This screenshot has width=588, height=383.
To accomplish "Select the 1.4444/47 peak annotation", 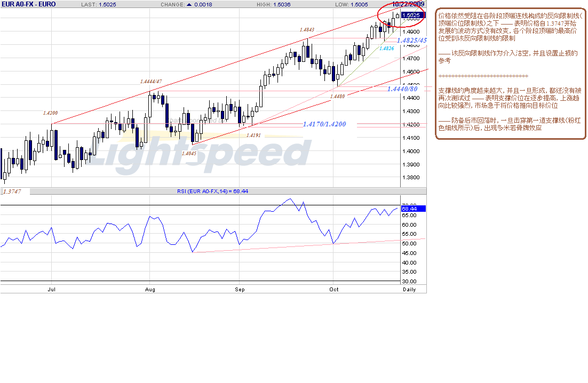I will (x=151, y=82).
